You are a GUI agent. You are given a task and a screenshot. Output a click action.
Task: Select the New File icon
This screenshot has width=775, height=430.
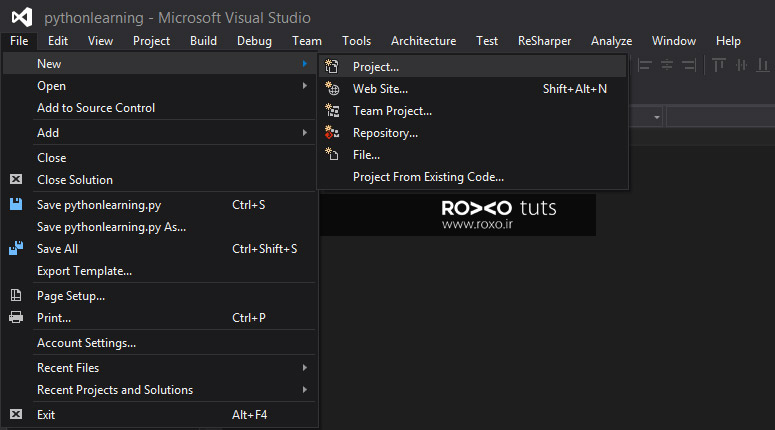point(332,154)
